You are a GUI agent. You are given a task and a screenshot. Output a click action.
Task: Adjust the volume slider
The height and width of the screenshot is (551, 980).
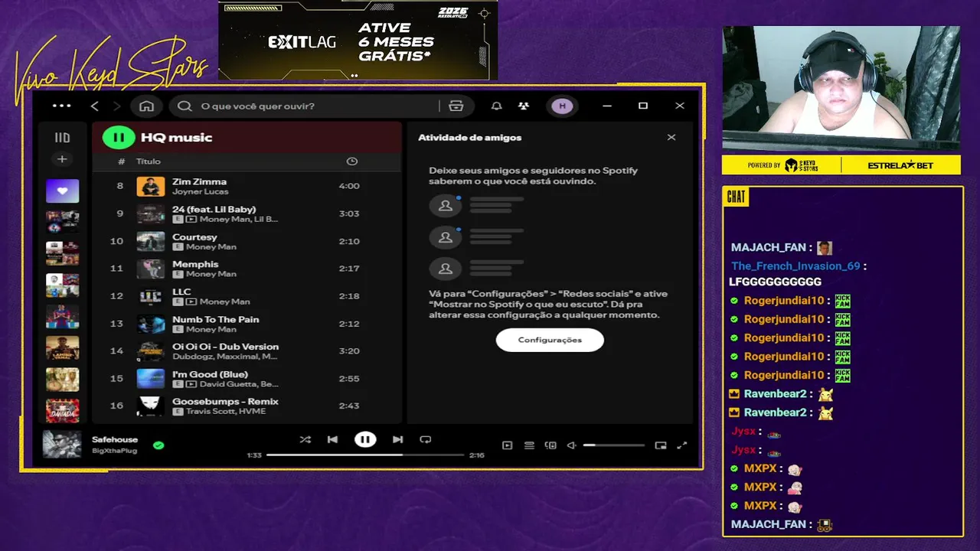tap(613, 445)
